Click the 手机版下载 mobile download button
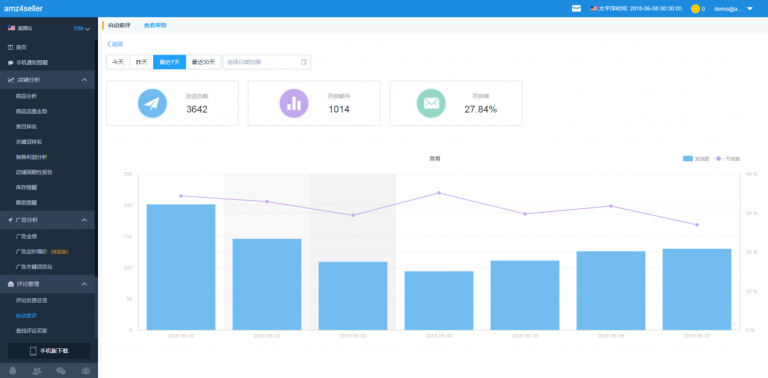The height and width of the screenshot is (378, 768). click(x=48, y=351)
